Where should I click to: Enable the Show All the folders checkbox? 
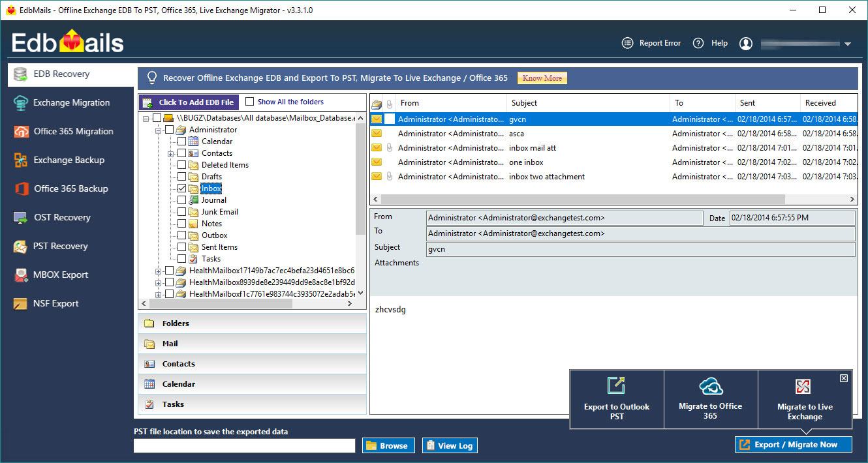pyautogui.click(x=249, y=102)
